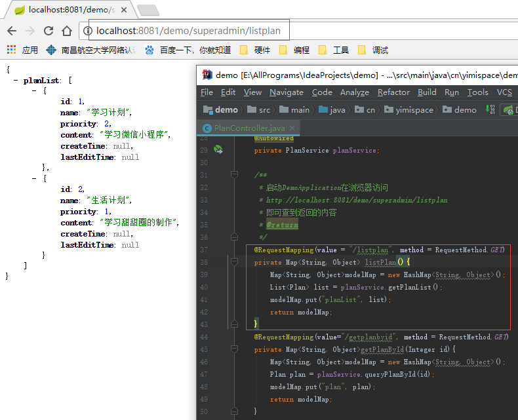Open the VCS menu in IDEA
Image resolution: width=518 pixels, height=420 pixels.
point(504,92)
